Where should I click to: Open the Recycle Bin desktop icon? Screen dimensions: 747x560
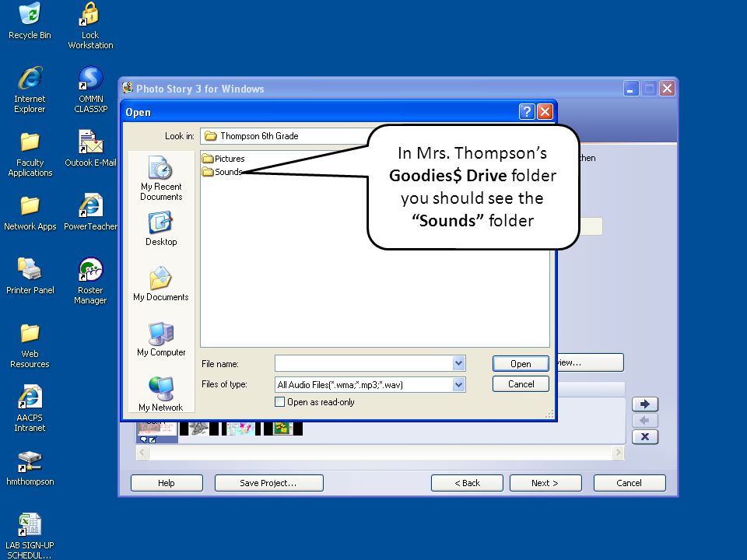click(30, 21)
